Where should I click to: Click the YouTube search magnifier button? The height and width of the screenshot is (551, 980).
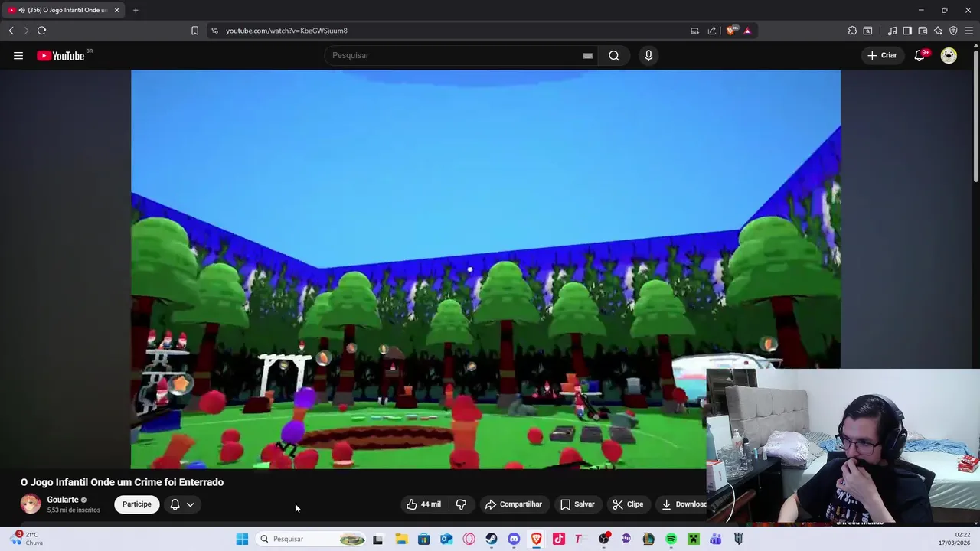(614, 55)
